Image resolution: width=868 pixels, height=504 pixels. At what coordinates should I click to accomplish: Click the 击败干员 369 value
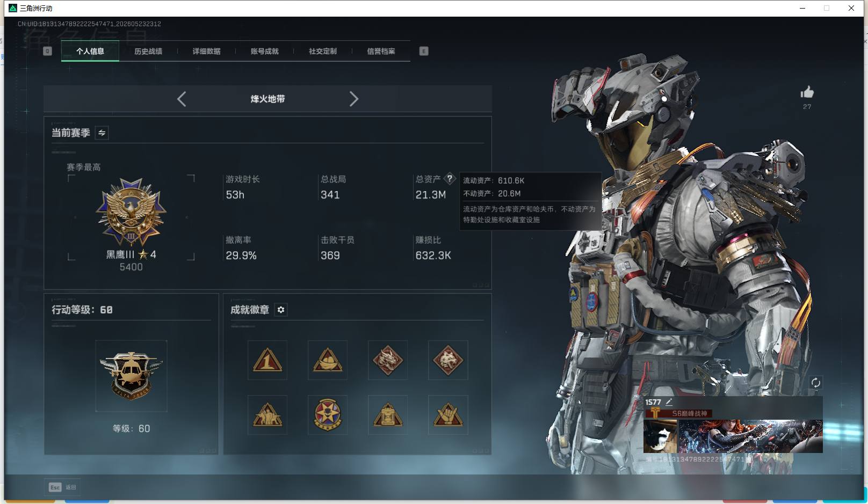pyautogui.click(x=330, y=255)
